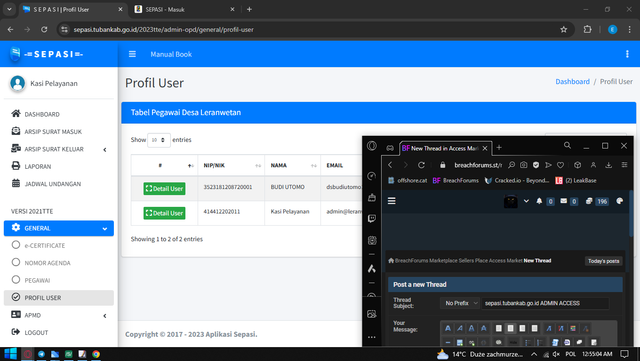The height and width of the screenshot is (361, 640).
Task: Open the search tabs magnifier in Opera title bar
Action: 567,145
